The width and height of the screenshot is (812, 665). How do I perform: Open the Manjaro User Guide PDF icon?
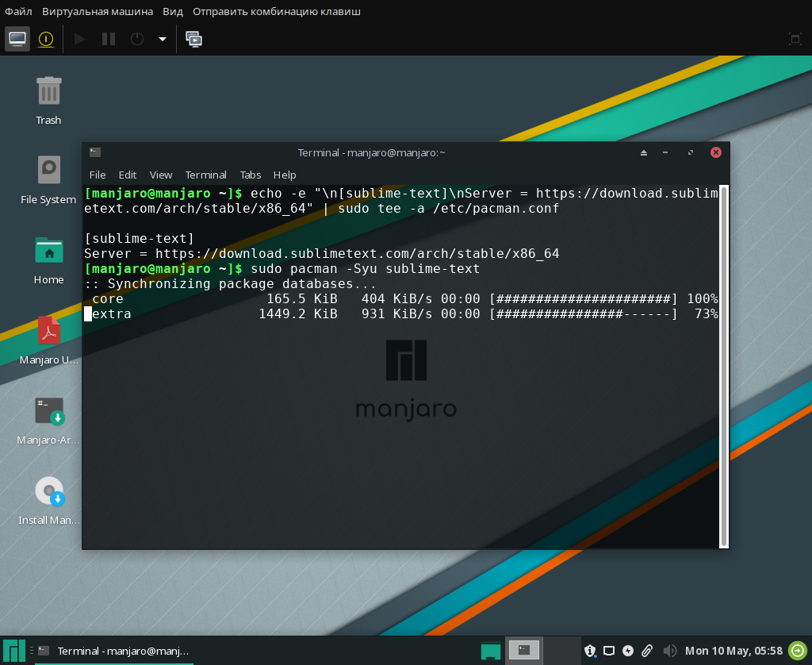pos(48,331)
